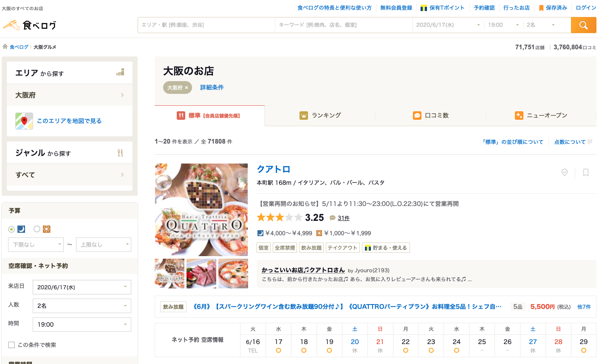The height and width of the screenshot is (364, 602).
Task: Expand the すべて genre selector
Action: tap(70, 175)
